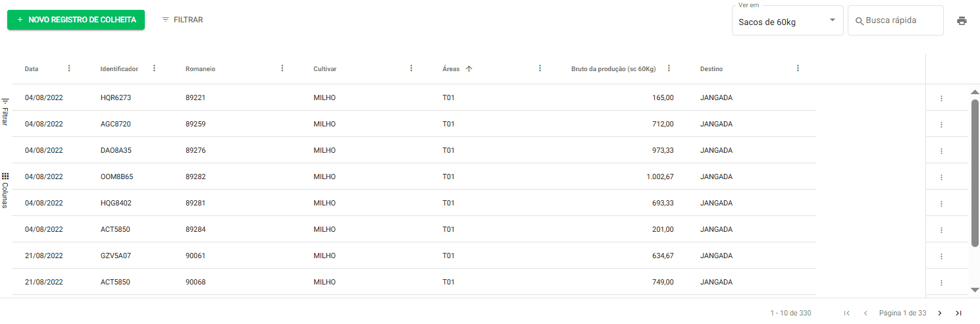Open the Romaneio column options menu
This screenshot has width=980, height=324.
point(282,68)
